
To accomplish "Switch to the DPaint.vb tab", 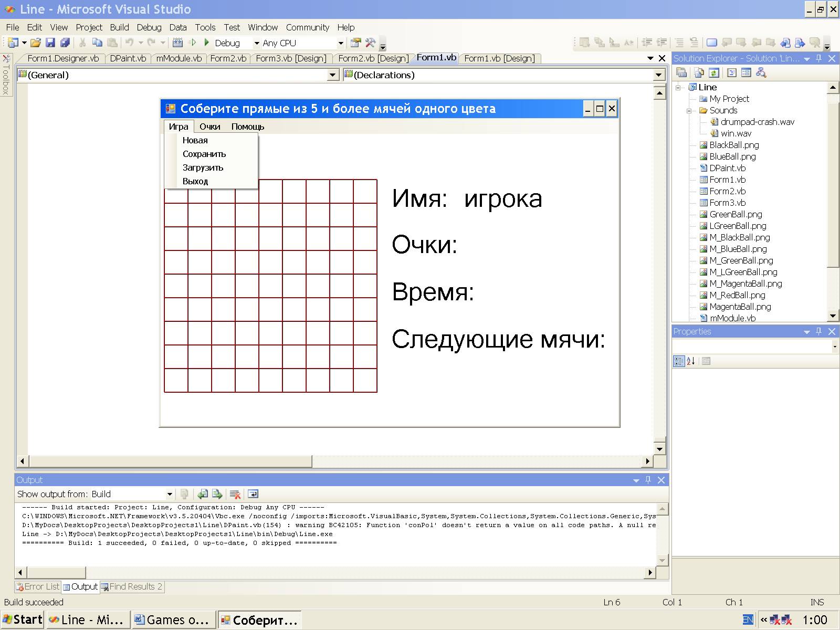I will pyautogui.click(x=128, y=58).
